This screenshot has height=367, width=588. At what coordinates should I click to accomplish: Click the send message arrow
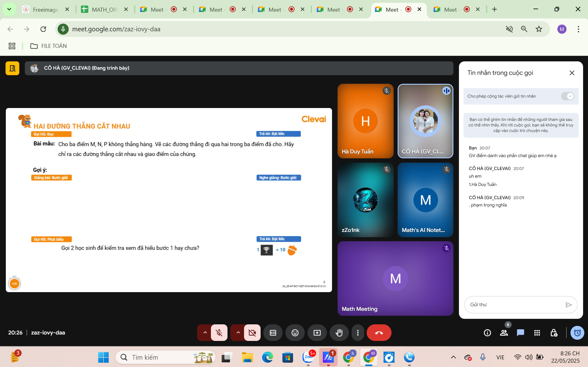(x=569, y=304)
